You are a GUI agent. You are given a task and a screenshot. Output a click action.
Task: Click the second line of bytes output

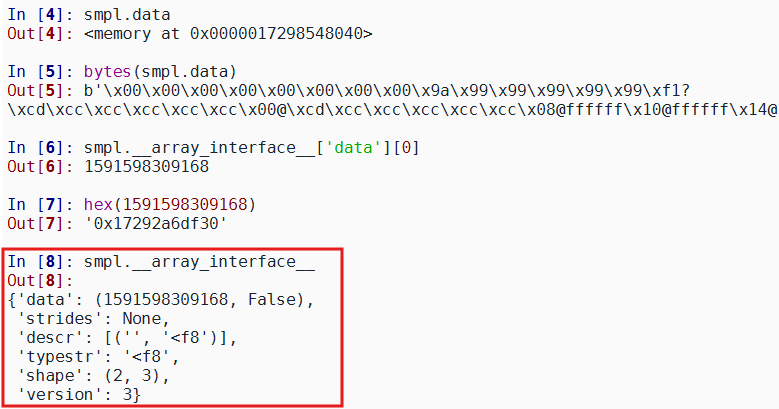click(x=390, y=108)
